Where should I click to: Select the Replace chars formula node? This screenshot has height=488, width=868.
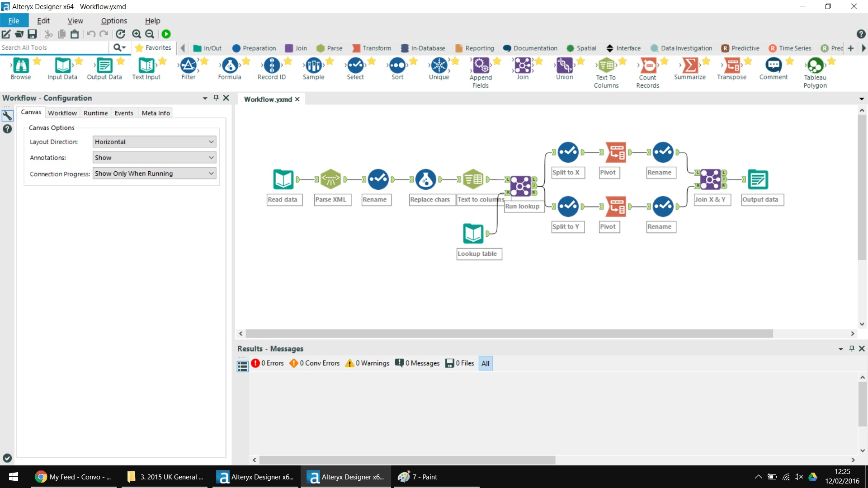[425, 179]
